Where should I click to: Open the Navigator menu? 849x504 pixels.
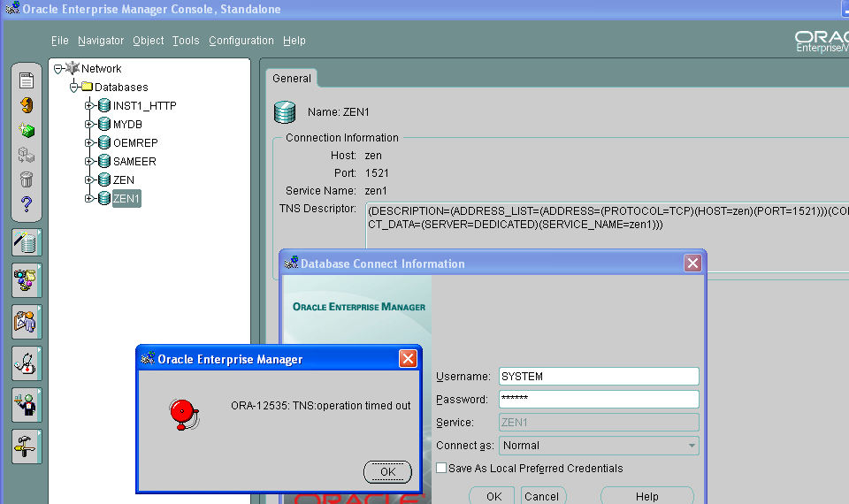[x=101, y=41]
